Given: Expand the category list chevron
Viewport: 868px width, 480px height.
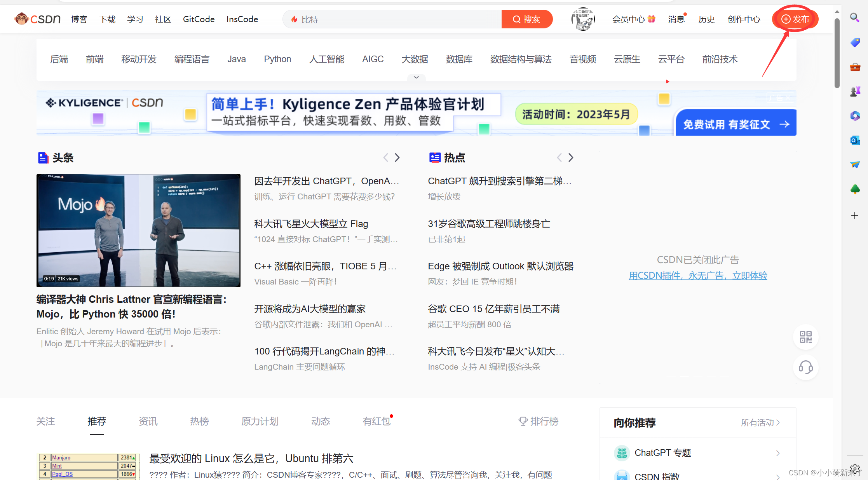Looking at the screenshot, I should (416, 77).
